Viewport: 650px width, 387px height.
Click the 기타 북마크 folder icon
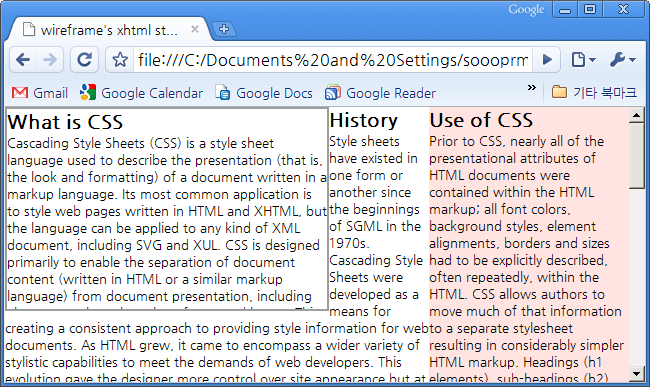[x=559, y=92]
